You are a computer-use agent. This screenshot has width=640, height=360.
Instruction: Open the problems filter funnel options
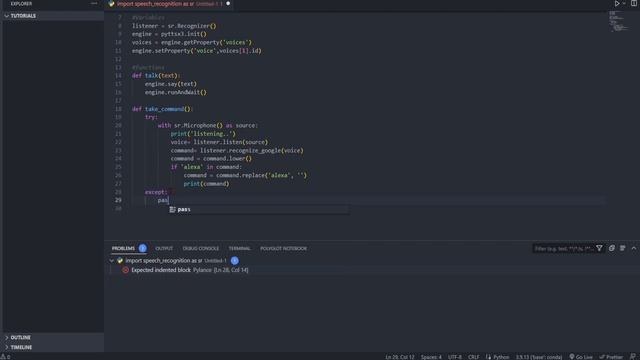pos(599,248)
